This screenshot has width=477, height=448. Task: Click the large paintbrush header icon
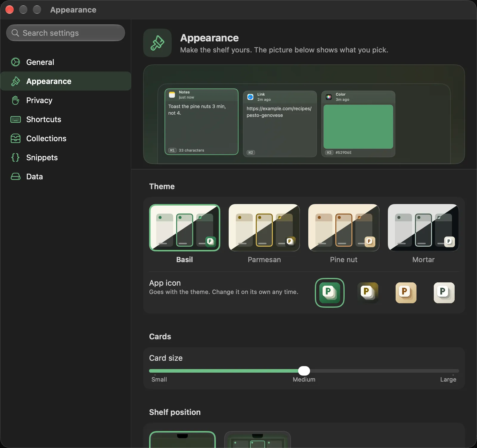157,43
